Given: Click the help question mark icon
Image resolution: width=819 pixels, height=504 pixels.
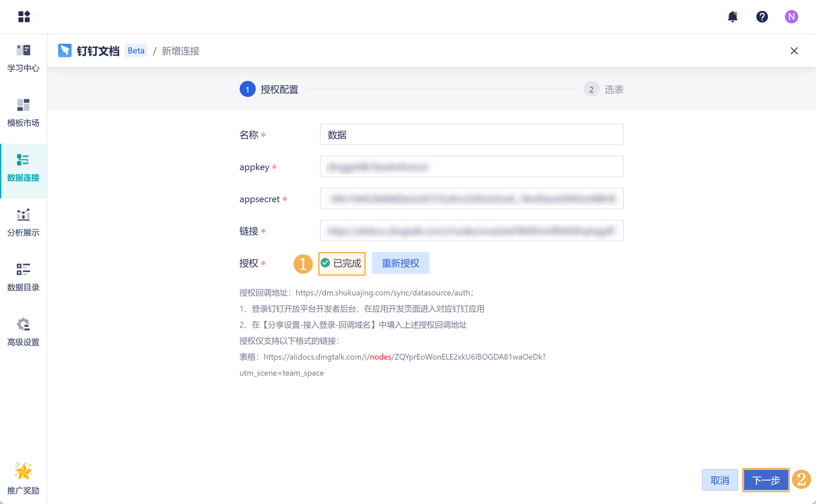Looking at the screenshot, I should click(762, 16).
